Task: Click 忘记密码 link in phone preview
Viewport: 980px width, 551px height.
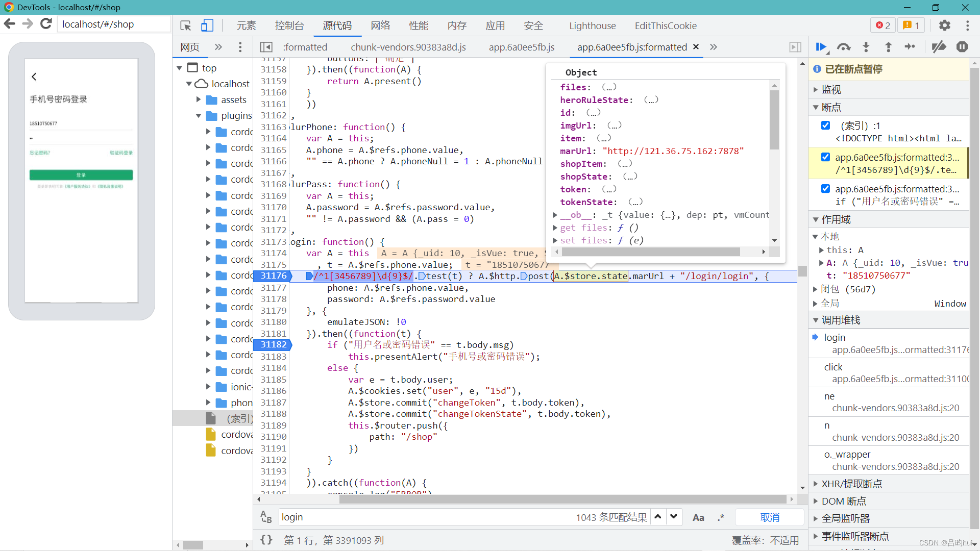Action: click(x=40, y=153)
